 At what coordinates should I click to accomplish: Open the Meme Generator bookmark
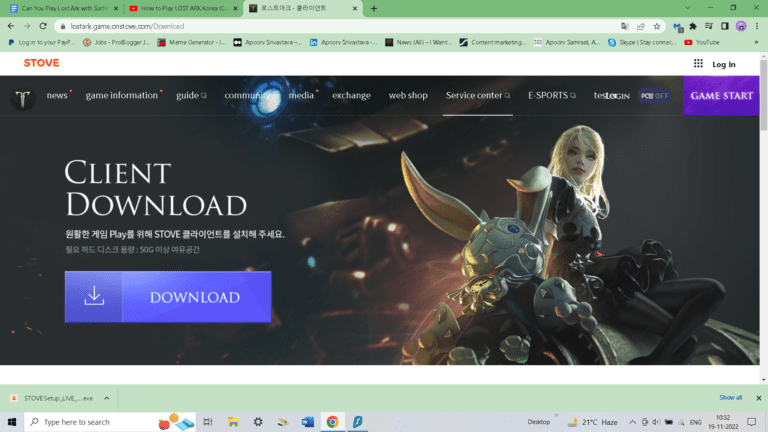(192, 43)
